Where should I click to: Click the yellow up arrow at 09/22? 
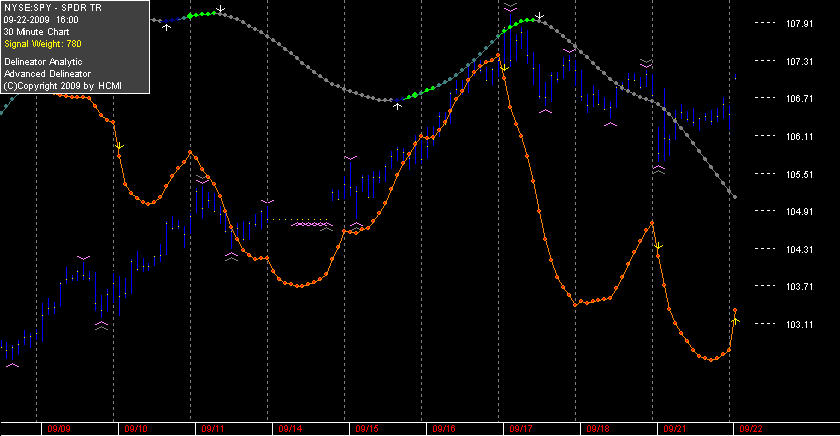[736, 320]
